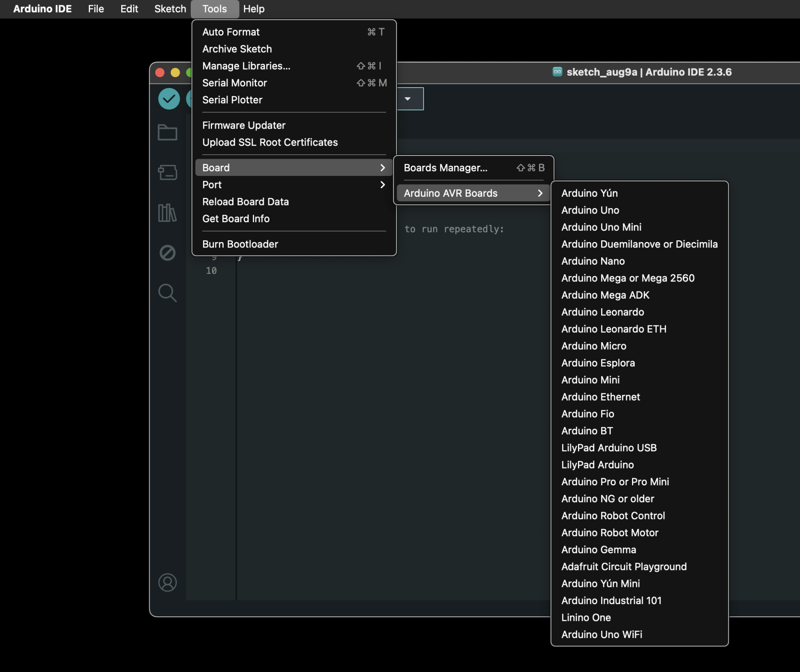
Task: Click the account profile icon
Action: click(x=167, y=582)
